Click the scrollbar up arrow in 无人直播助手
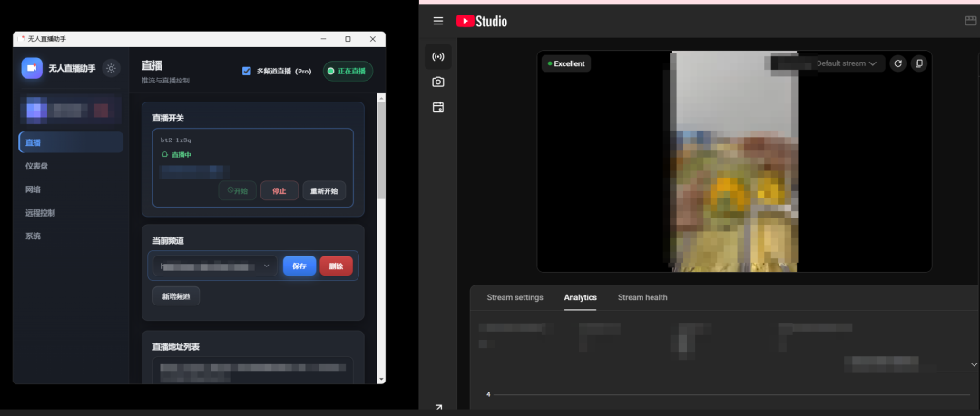Screen dimensions: 980x416 tap(381, 98)
